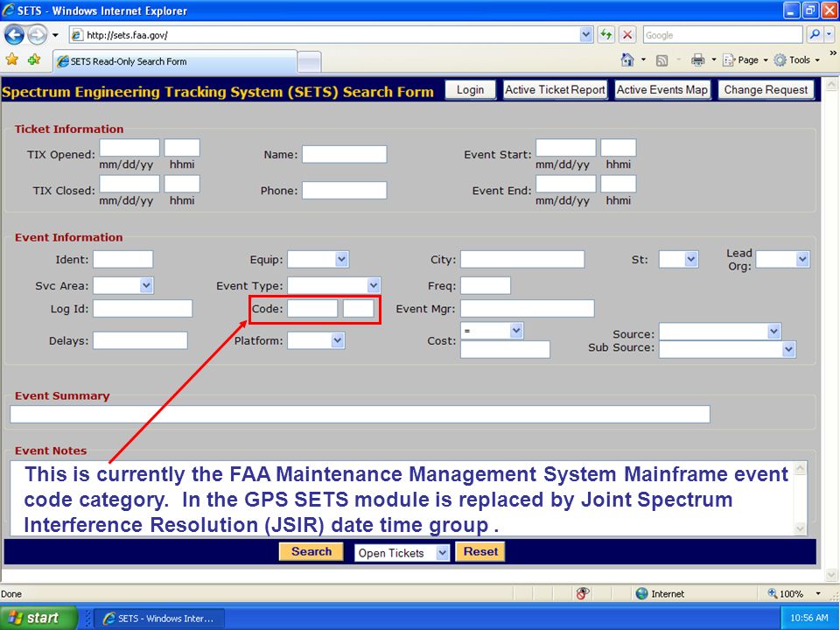The width and height of the screenshot is (840, 630).
Task: Click the page vertical scrollbar up arrow
Action: pyautogui.click(x=831, y=84)
